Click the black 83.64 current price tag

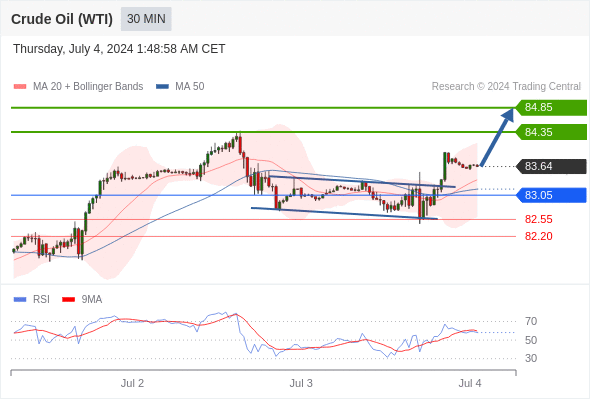[x=551, y=166]
